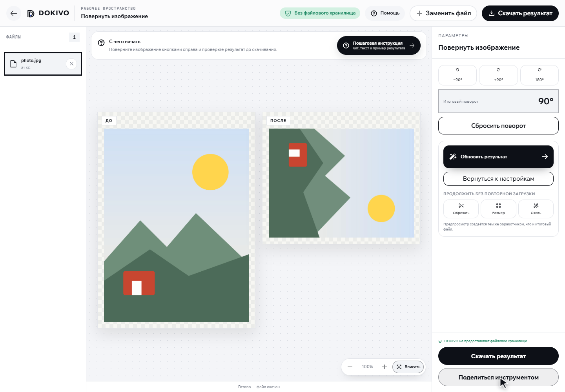
Task: Rotate image by 180°
Action: point(539,75)
